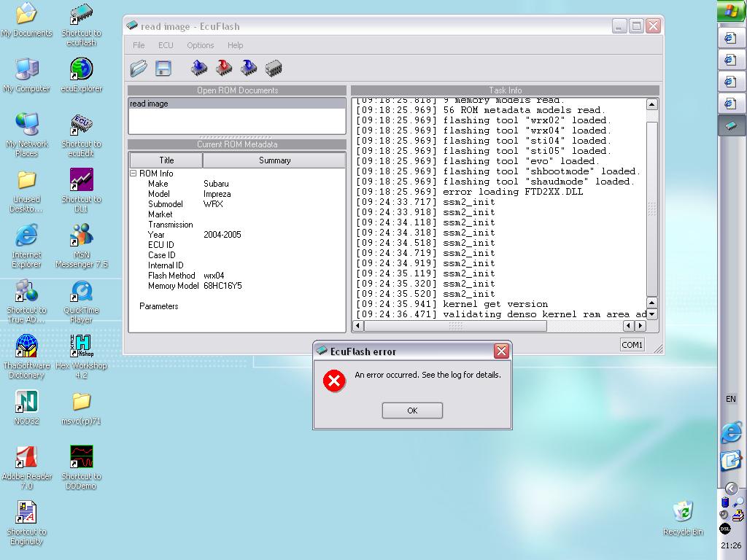
Task: Open msvc(rp)71 folder icon
Action: point(81,408)
